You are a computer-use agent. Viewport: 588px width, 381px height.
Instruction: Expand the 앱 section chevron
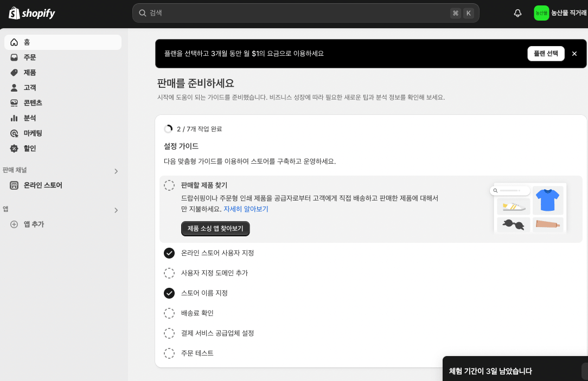[x=116, y=210]
